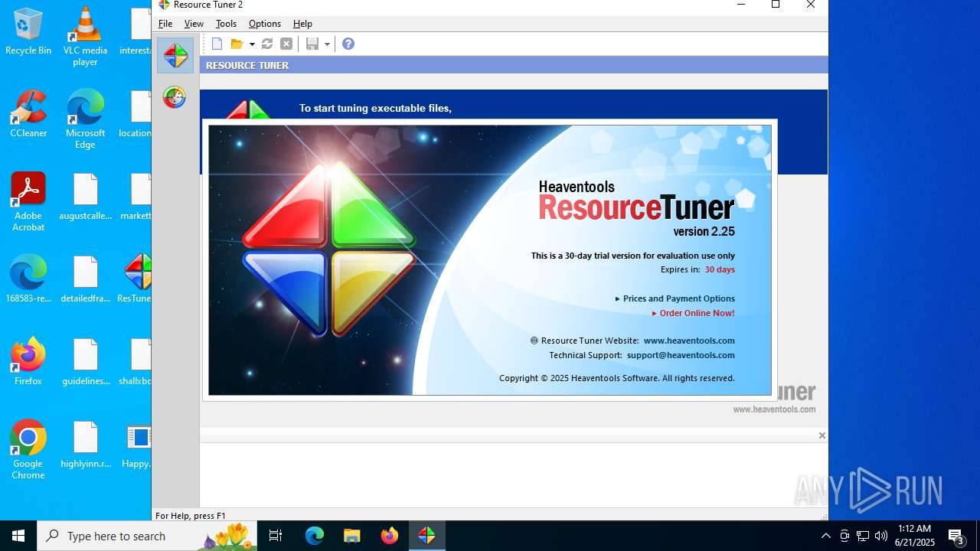Select the 168583-re Edge shortcut icon
980x551 pixels.
[x=28, y=280]
